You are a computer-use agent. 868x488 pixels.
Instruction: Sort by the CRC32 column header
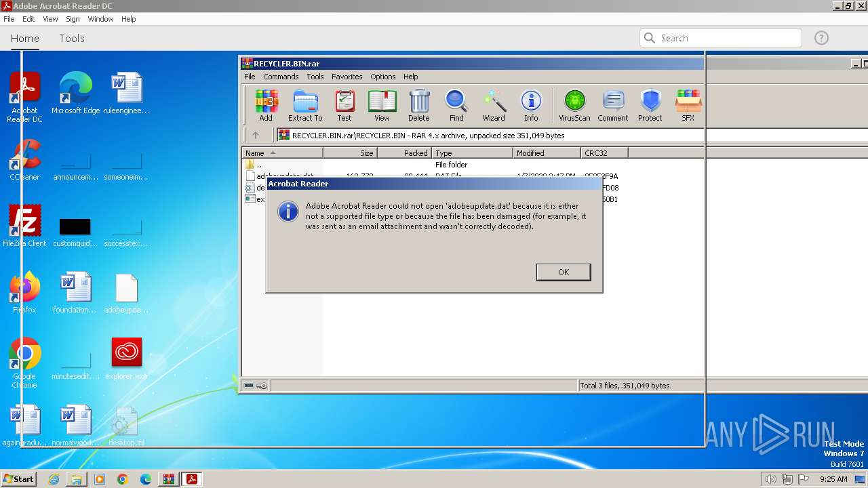(x=604, y=153)
